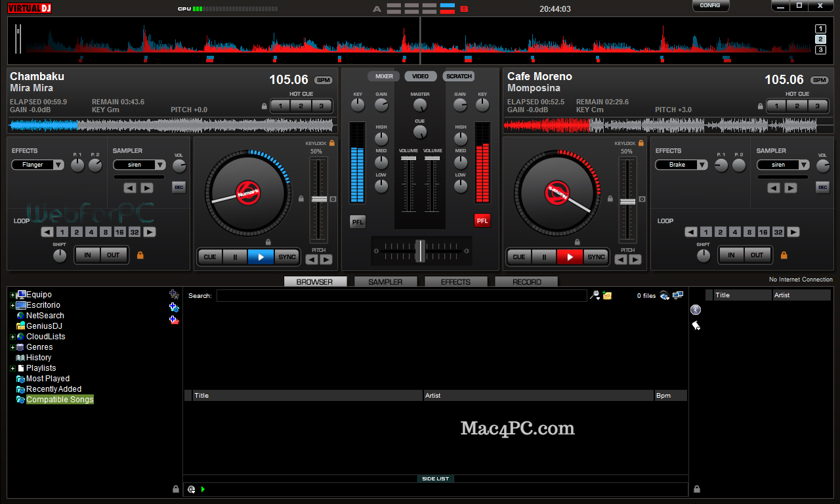The height and width of the screenshot is (504, 840).
Task: Hit CUE on the left deck
Action: pyautogui.click(x=210, y=257)
